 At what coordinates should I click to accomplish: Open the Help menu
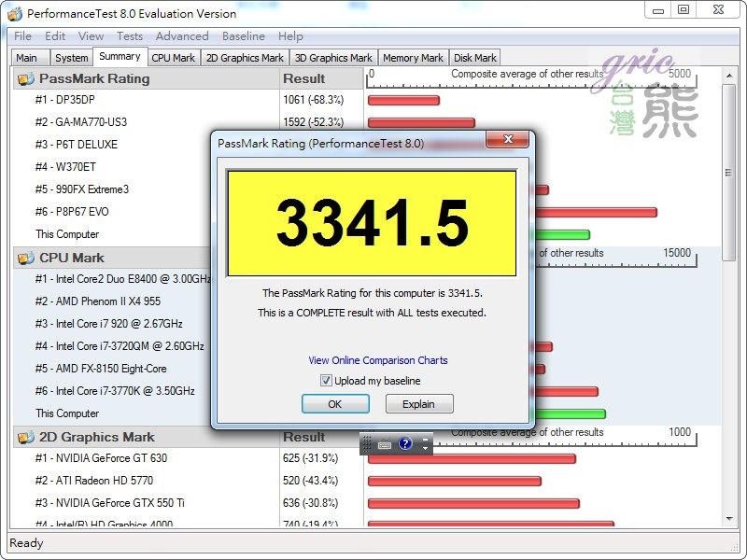click(290, 36)
